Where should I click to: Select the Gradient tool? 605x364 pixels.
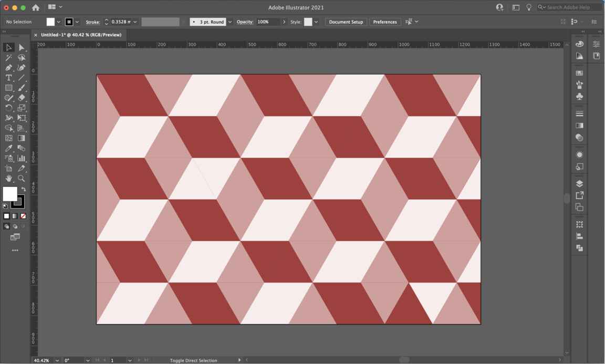click(21, 138)
